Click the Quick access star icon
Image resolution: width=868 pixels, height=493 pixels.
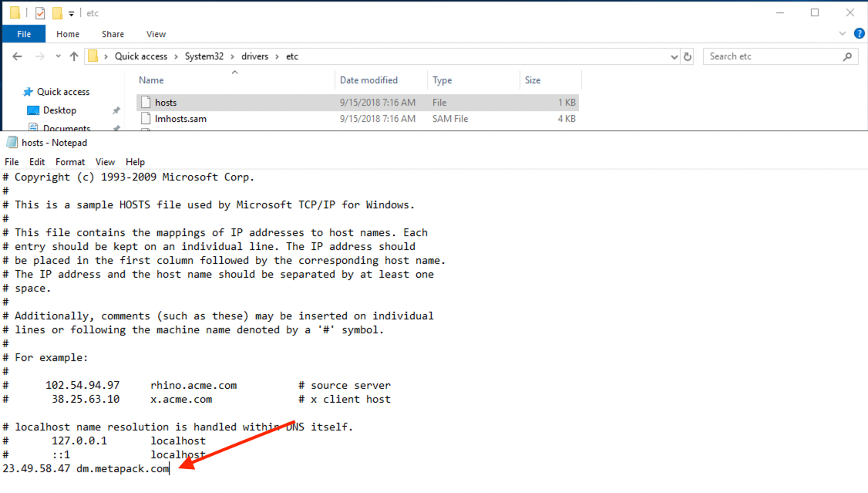click(29, 92)
